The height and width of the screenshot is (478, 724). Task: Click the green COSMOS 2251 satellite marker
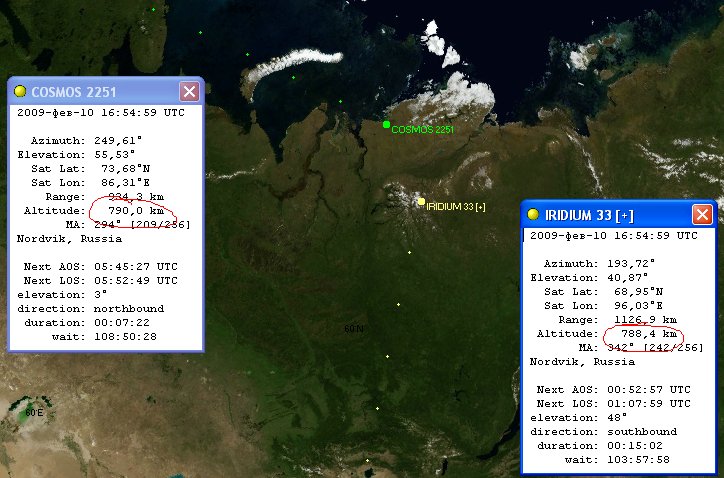point(386,124)
